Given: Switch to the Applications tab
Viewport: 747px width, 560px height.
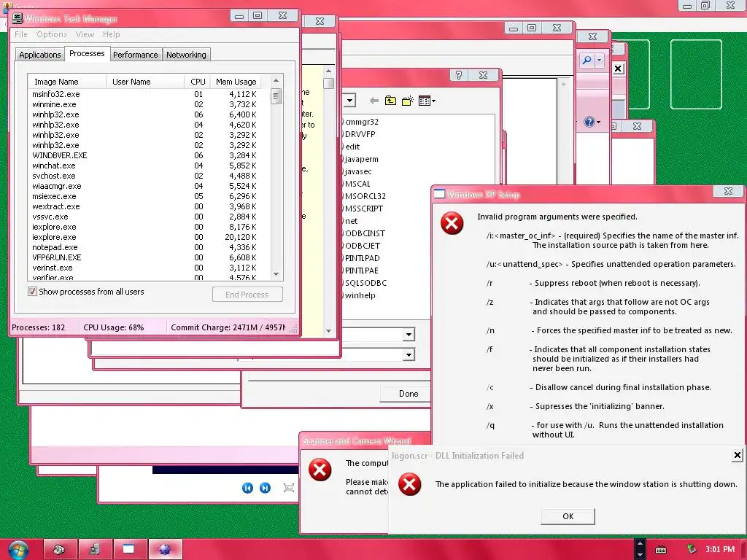Looking at the screenshot, I should coord(40,55).
